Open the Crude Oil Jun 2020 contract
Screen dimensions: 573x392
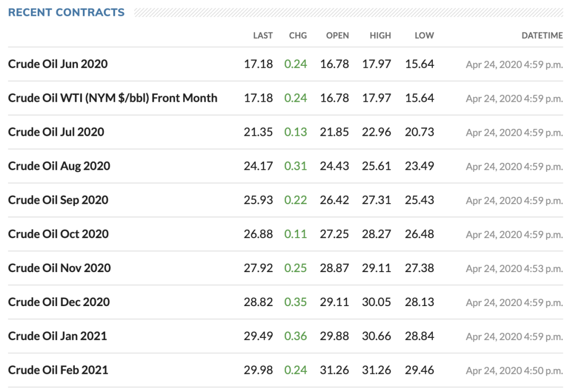(58, 64)
